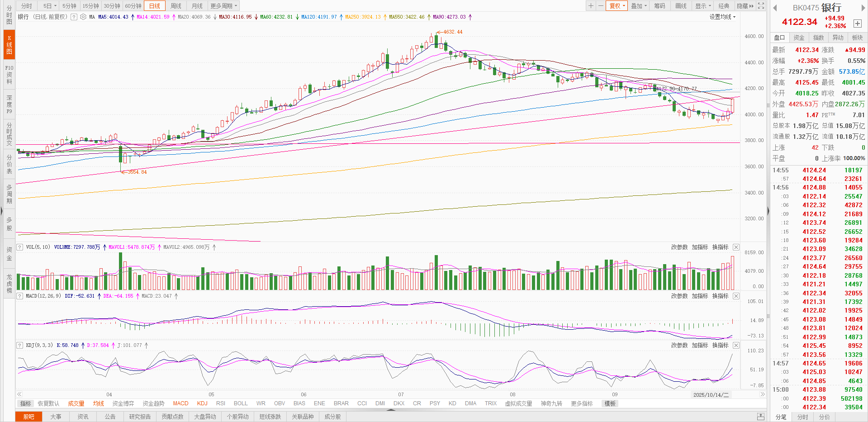The height and width of the screenshot is (422, 868).
Task: Switch to 周线 weekly chart tab
Action: (176, 6)
